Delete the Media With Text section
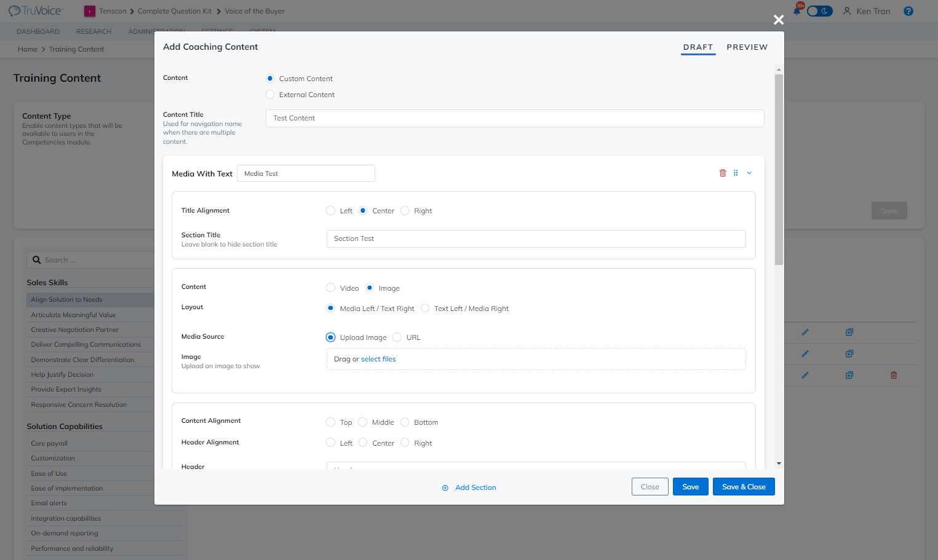 pyautogui.click(x=723, y=173)
